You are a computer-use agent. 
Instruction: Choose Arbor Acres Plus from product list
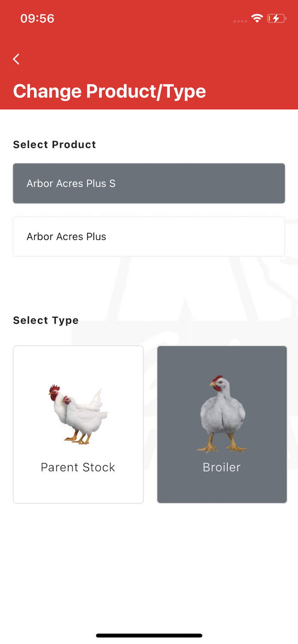(149, 236)
